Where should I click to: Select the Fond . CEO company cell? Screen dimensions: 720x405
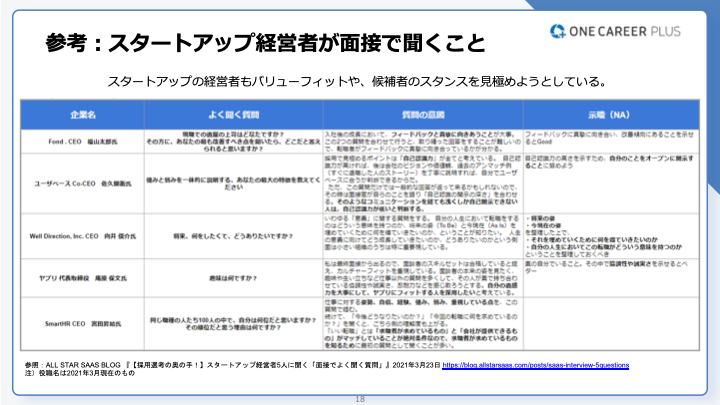83,141
